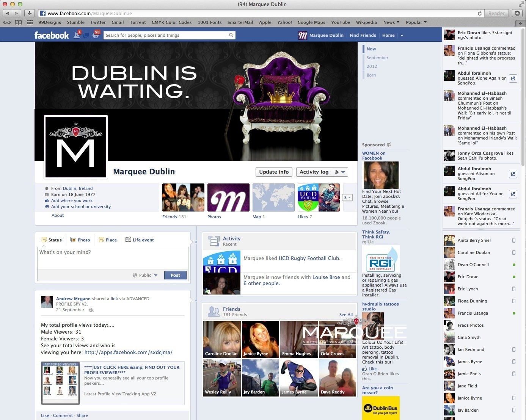This screenshot has height=420, width=526.
Task: Jump to 2012 on the timeline
Action: point(372,66)
